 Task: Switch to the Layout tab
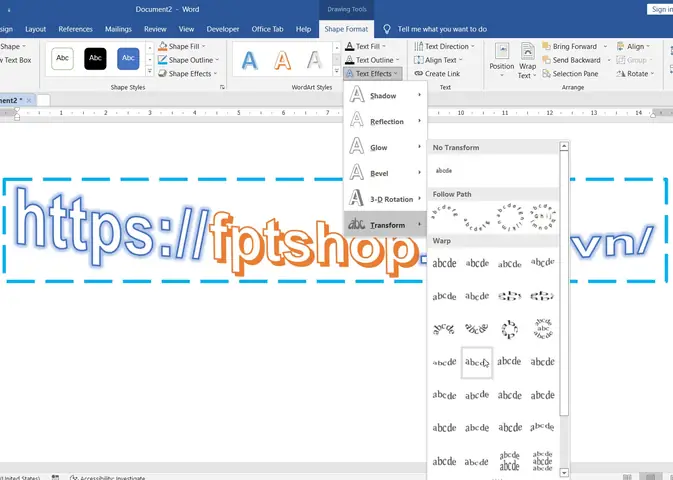[35, 29]
